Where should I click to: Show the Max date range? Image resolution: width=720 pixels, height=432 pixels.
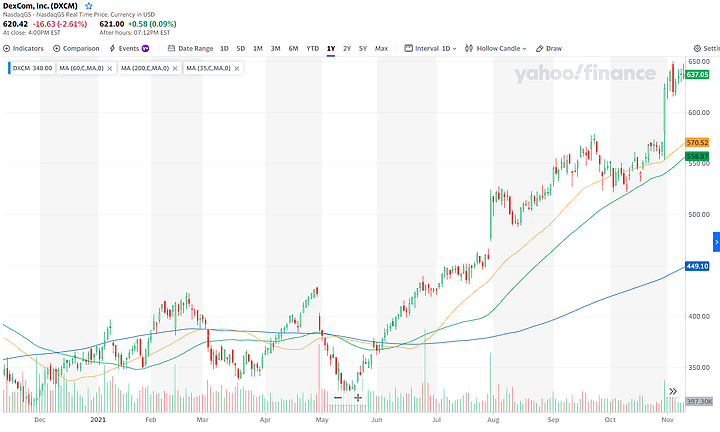point(381,48)
